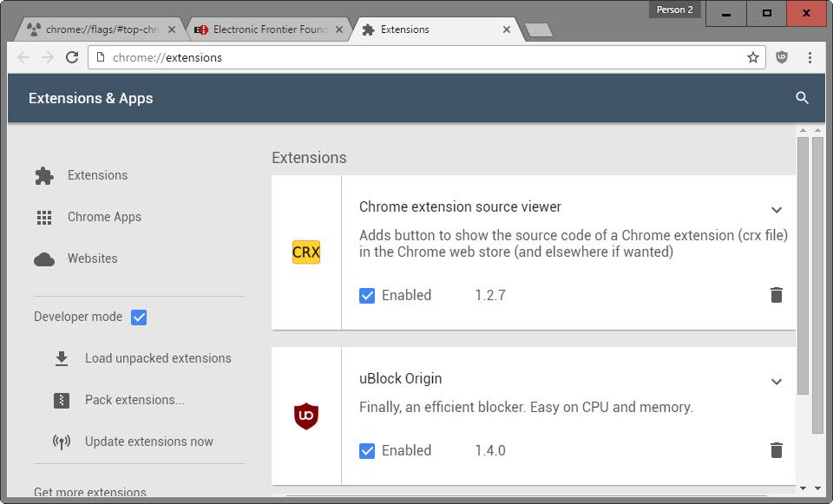Click the outer page scrollbar thumb
The width and height of the screenshot is (833, 504).
point(817,285)
